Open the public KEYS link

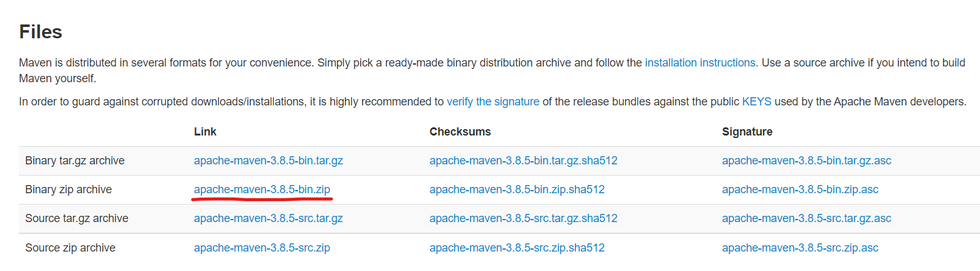pos(757,102)
